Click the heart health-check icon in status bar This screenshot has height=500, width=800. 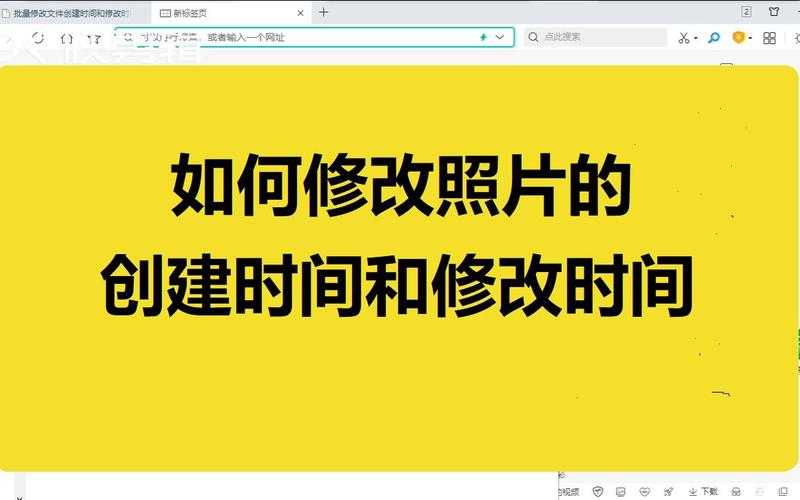point(644,492)
